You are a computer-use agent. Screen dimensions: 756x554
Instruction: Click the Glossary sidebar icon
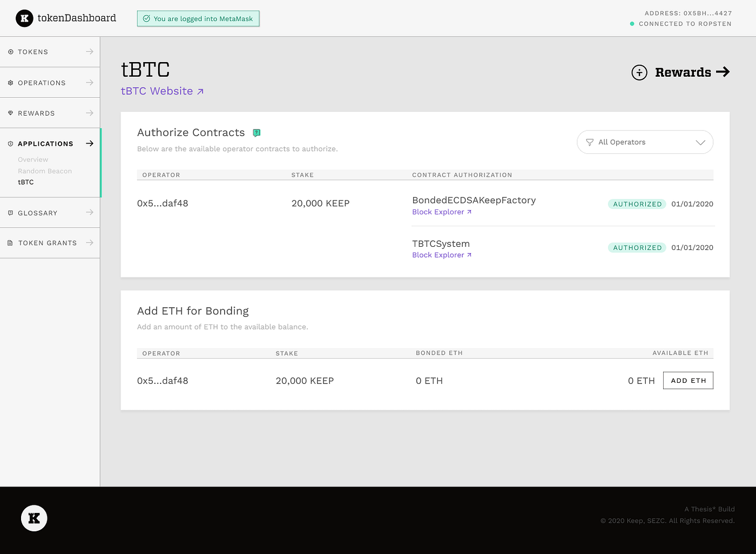(x=10, y=213)
